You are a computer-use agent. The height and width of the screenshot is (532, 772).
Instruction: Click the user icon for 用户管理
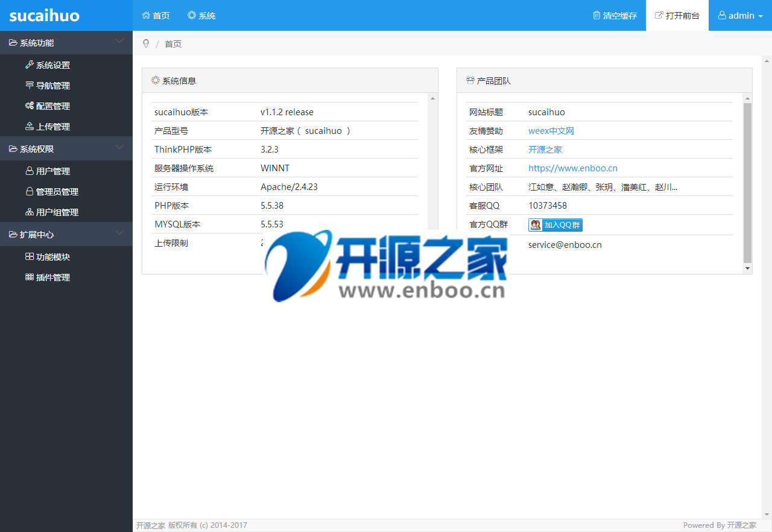pyautogui.click(x=30, y=171)
